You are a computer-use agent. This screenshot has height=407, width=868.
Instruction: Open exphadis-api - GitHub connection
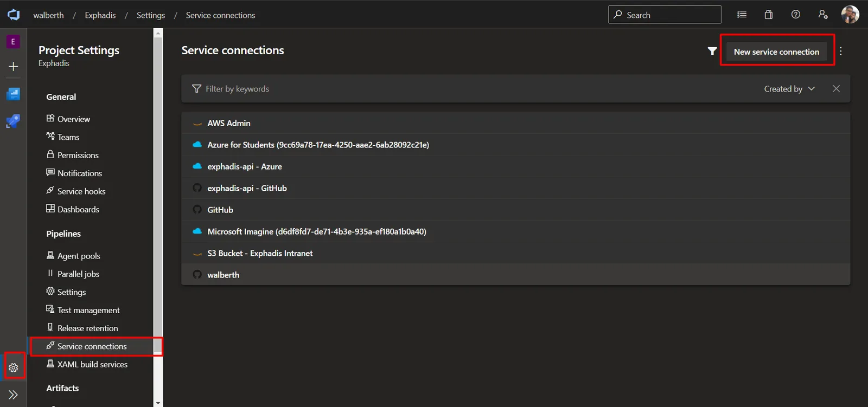[x=515, y=188]
